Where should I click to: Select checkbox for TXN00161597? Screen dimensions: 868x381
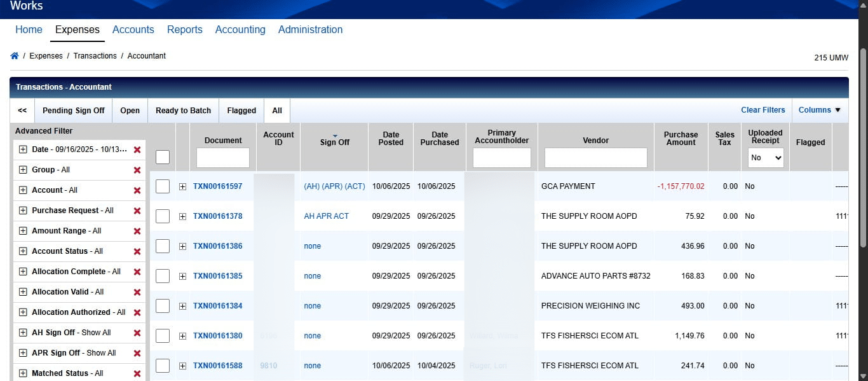163,186
